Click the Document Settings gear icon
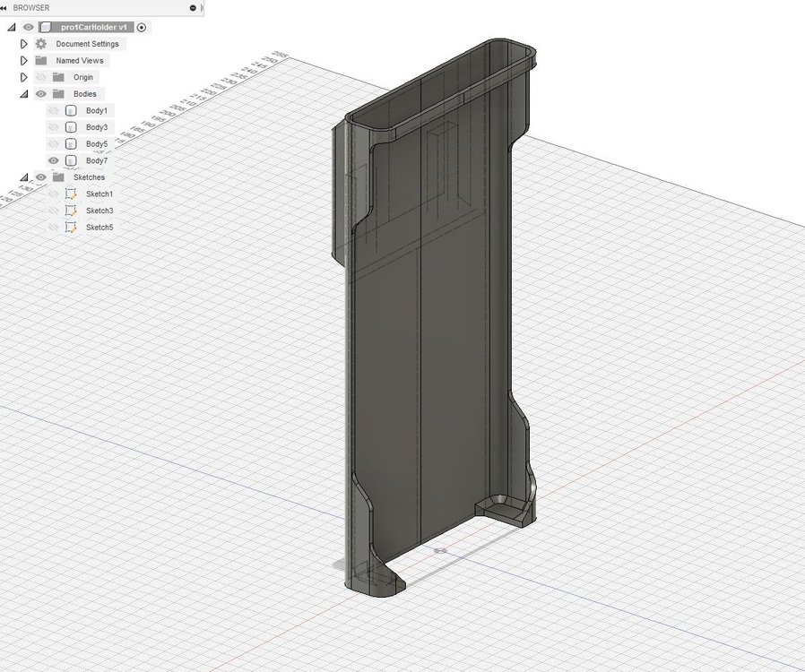Image resolution: width=805 pixels, height=672 pixels. coord(40,44)
